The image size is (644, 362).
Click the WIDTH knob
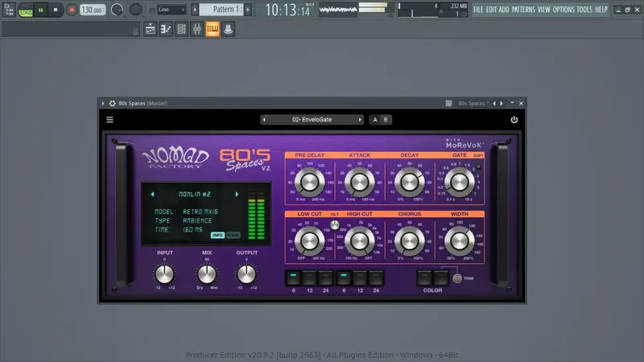pos(459,241)
